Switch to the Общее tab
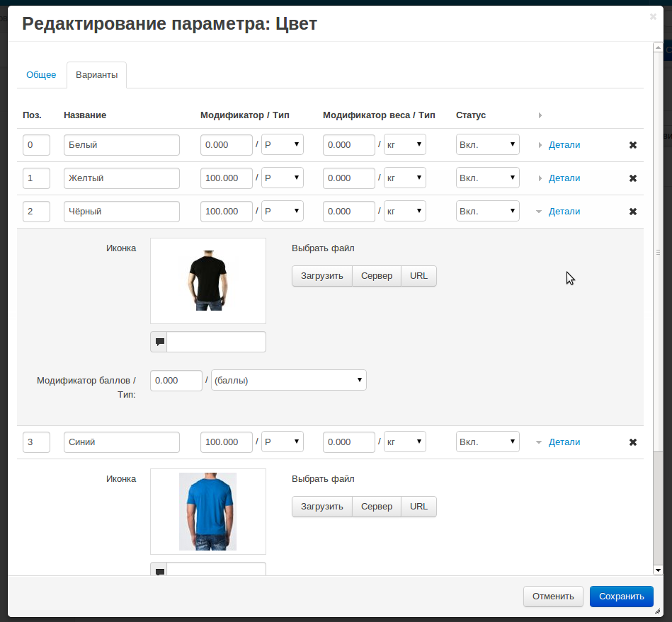This screenshot has height=622, width=672. tap(41, 75)
